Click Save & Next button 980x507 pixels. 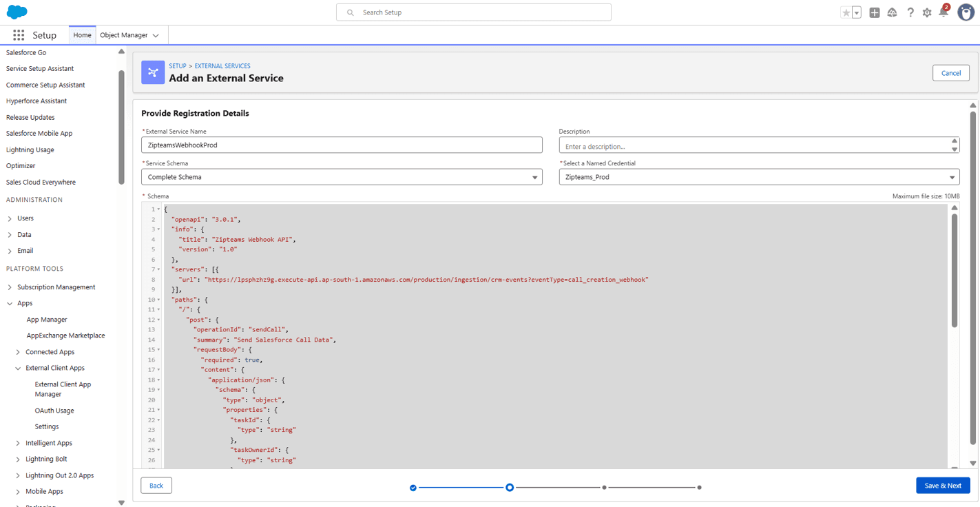pos(943,485)
